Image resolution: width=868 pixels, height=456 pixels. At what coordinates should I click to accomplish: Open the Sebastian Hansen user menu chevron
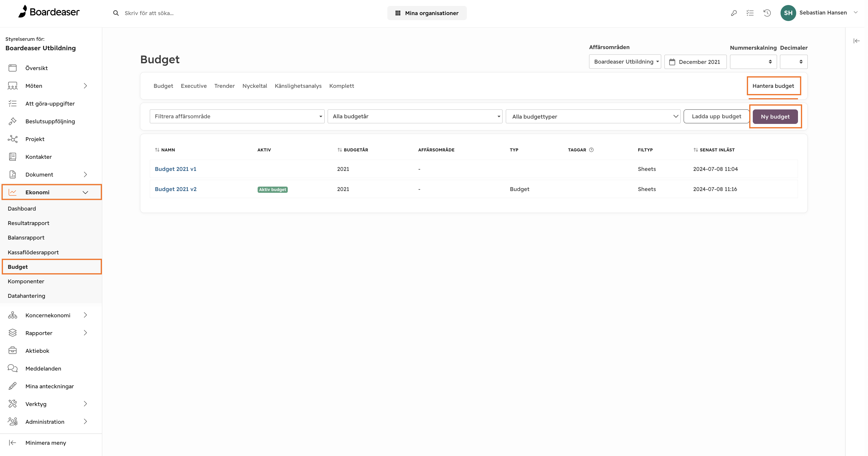pyautogui.click(x=856, y=12)
